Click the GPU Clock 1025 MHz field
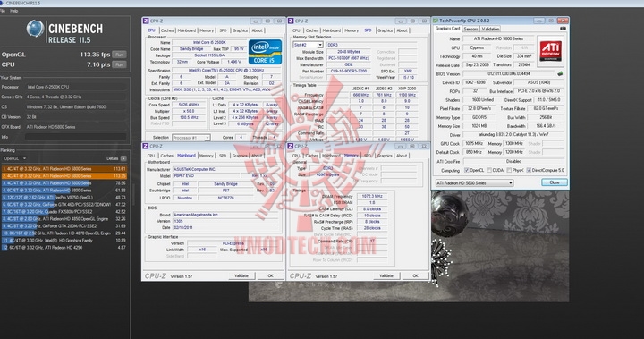 click(x=474, y=143)
